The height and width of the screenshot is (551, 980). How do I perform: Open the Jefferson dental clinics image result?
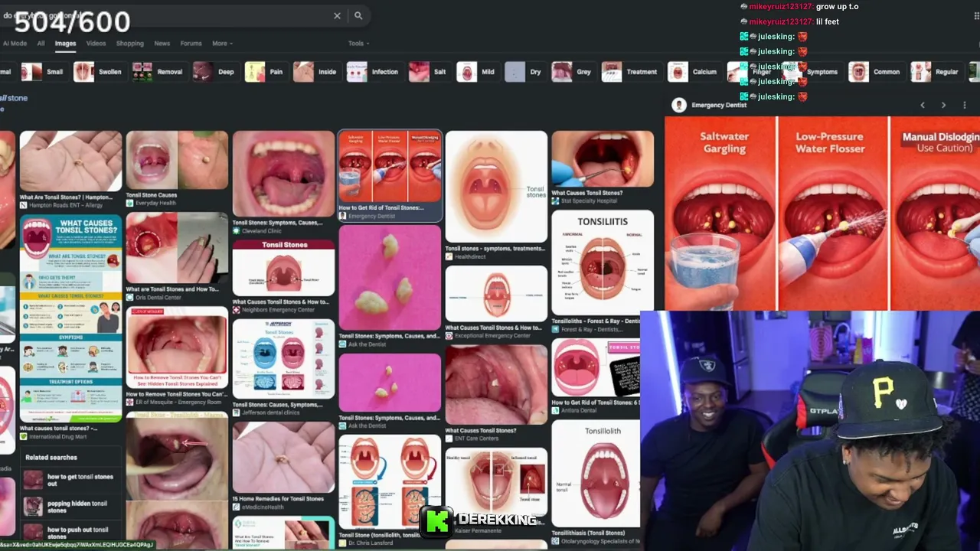point(283,359)
